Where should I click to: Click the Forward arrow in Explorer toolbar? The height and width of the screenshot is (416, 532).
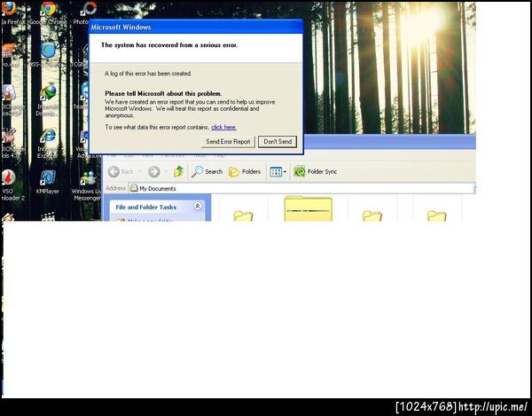point(153,172)
